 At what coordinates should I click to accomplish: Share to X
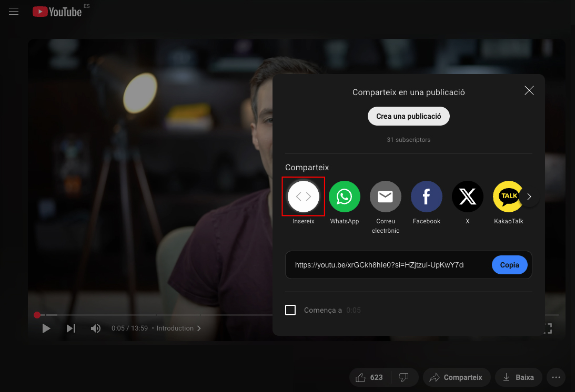tap(468, 197)
